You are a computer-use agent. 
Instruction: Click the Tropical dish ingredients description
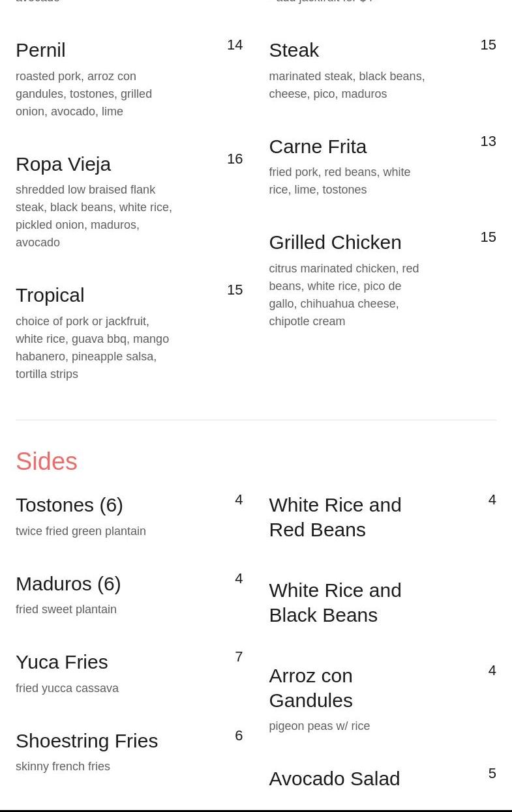[x=92, y=347]
